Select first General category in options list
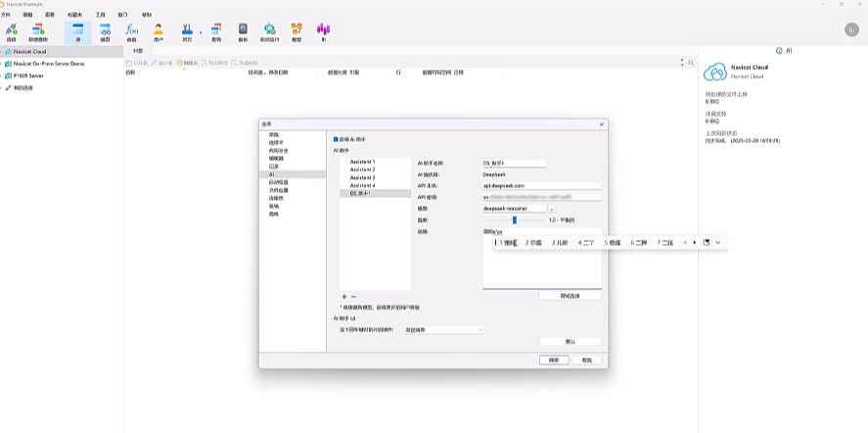The height and width of the screenshot is (433, 868). coord(293,135)
